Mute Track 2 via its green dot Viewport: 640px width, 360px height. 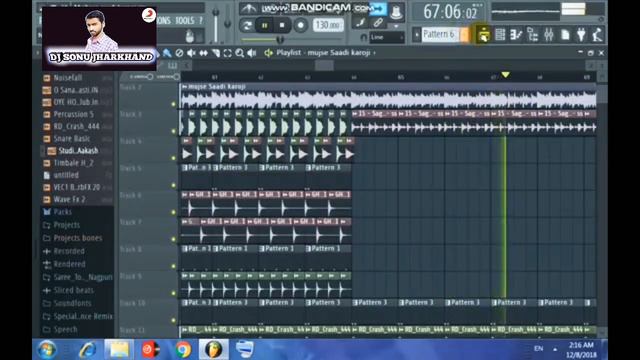pyautogui.click(x=173, y=104)
